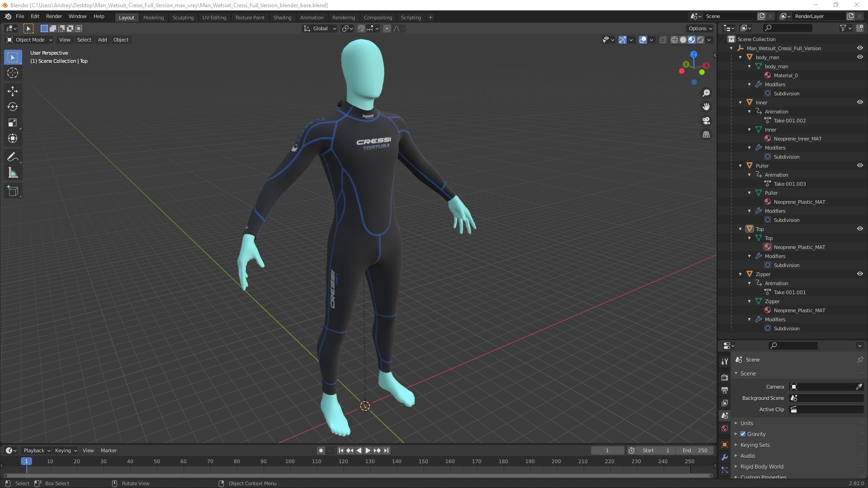Activate the Transform tool

tap(13, 139)
